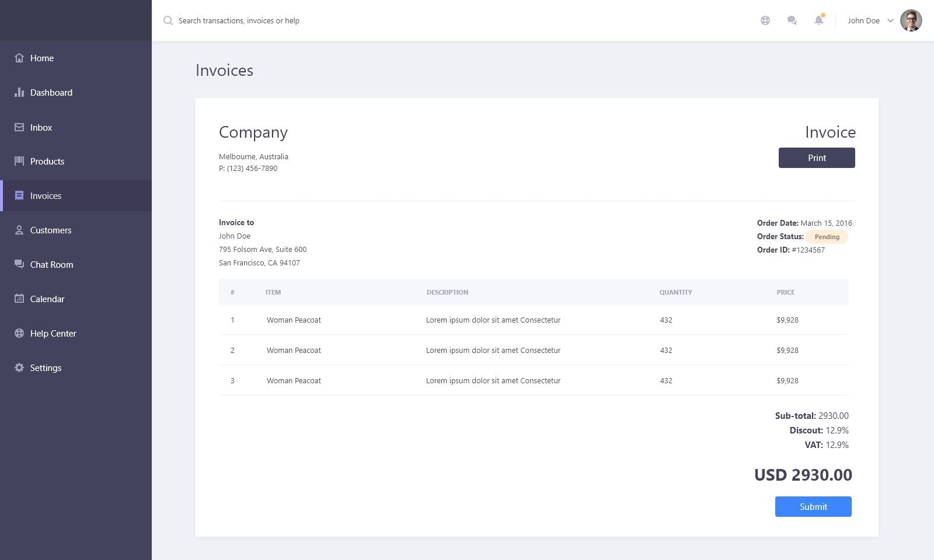Click the Home icon in sidebar
The height and width of the screenshot is (560, 934).
(19, 58)
